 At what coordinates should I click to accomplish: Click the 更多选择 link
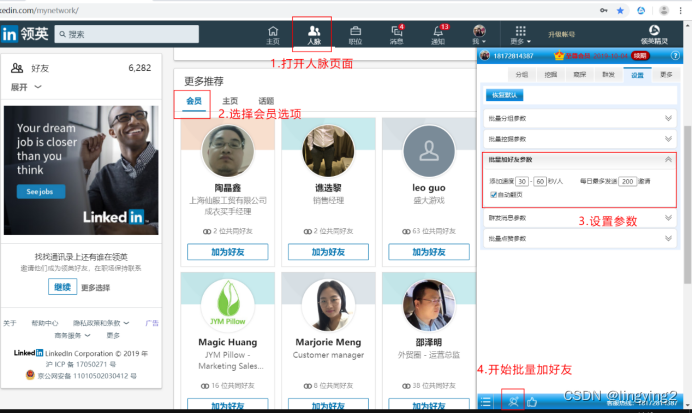tap(95, 287)
